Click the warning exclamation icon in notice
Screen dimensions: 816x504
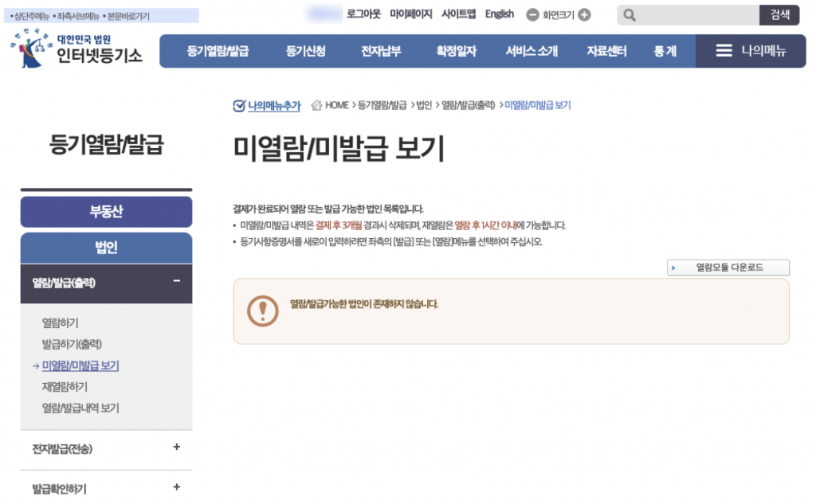(263, 311)
